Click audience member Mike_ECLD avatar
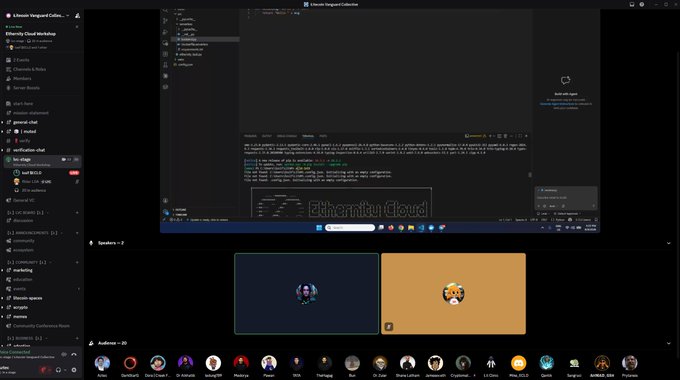 tap(519, 363)
